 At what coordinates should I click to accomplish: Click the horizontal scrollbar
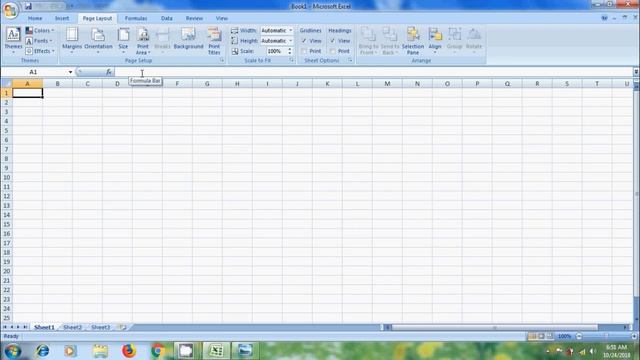(494, 327)
